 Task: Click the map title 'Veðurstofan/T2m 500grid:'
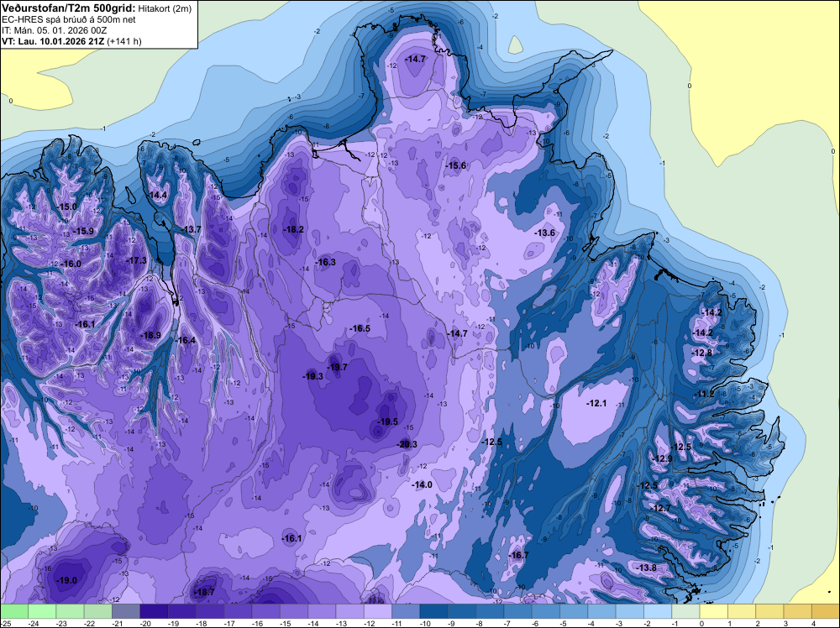point(69,8)
